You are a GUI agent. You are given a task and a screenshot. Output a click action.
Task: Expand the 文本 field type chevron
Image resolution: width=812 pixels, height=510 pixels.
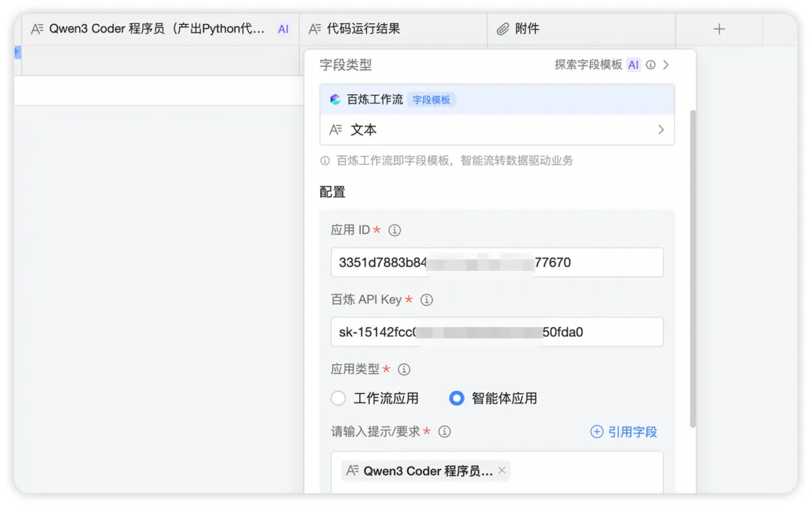coord(661,129)
